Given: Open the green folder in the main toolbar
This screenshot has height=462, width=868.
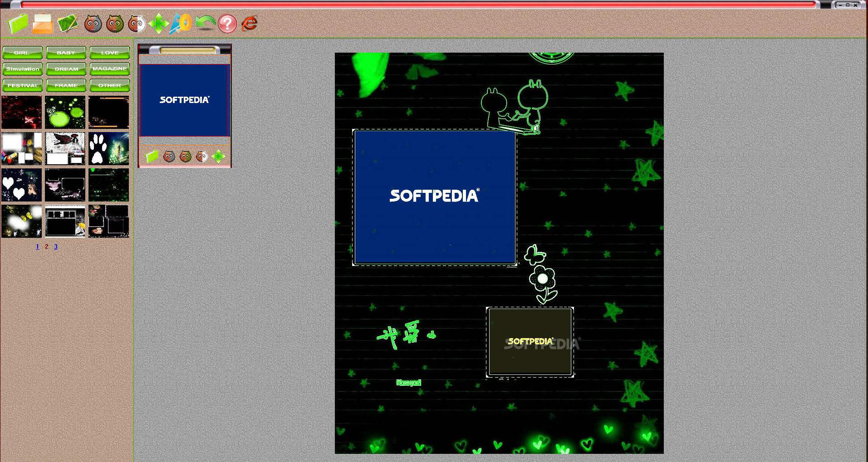Looking at the screenshot, I should 18,24.
